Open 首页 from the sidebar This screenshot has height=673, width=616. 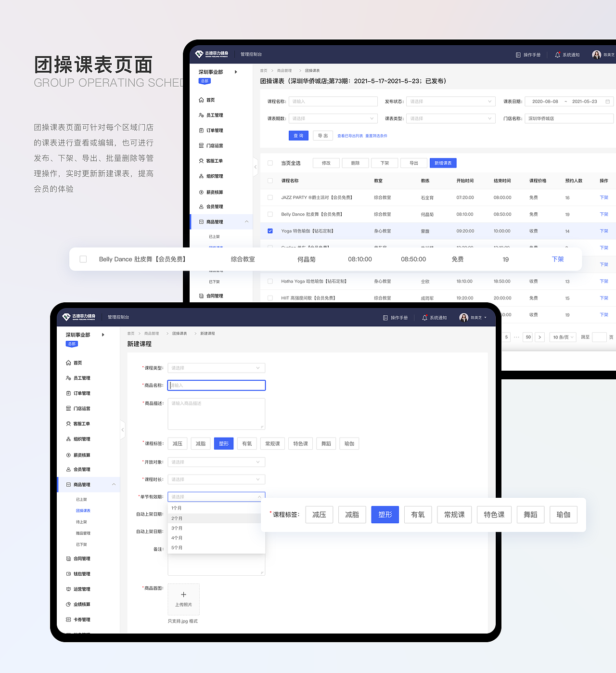78,362
